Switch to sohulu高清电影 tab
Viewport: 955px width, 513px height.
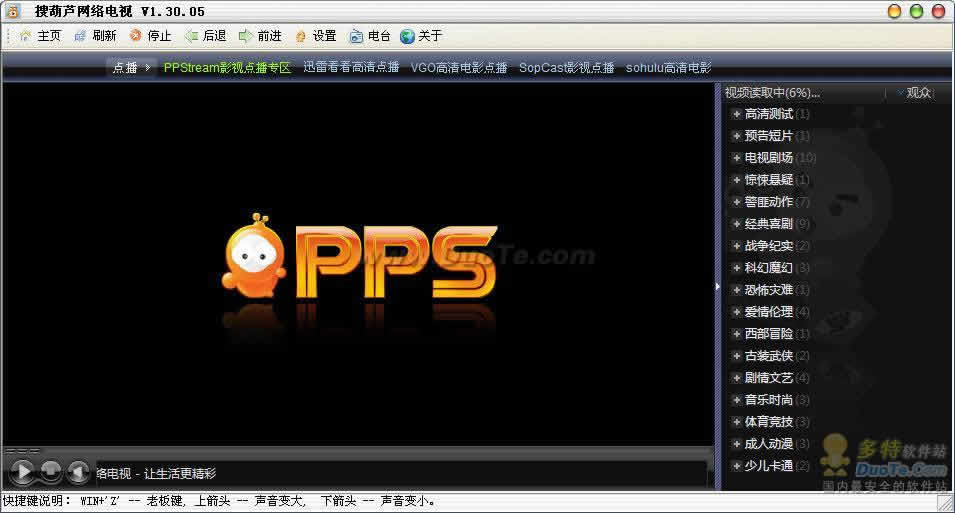pos(668,68)
